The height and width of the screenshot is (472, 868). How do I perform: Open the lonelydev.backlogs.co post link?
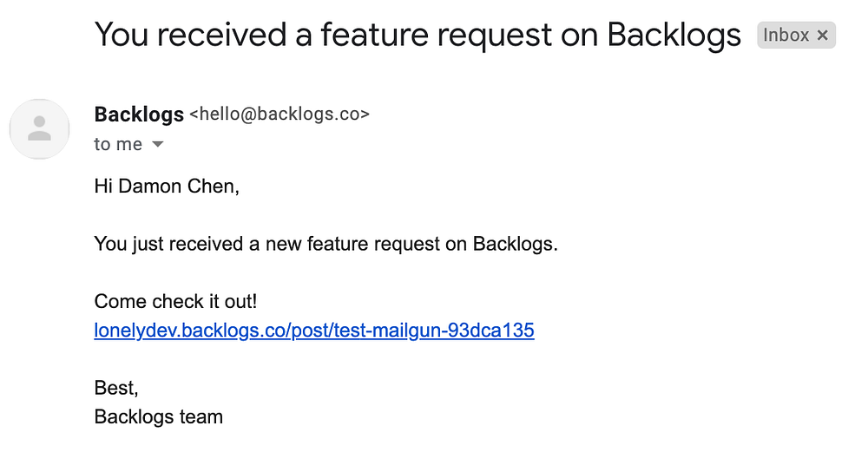pyautogui.click(x=313, y=331)
